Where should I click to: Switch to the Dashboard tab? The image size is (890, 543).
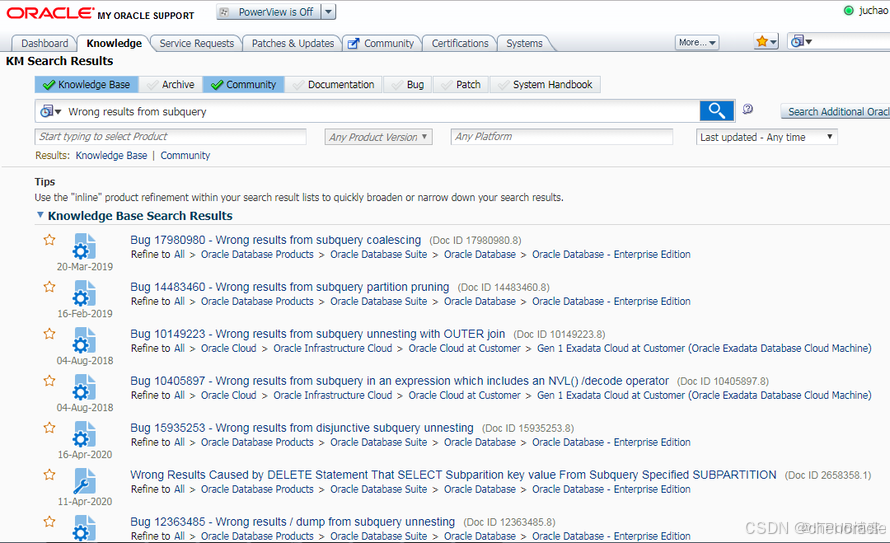pyautogui.click(x=44, y=43)
